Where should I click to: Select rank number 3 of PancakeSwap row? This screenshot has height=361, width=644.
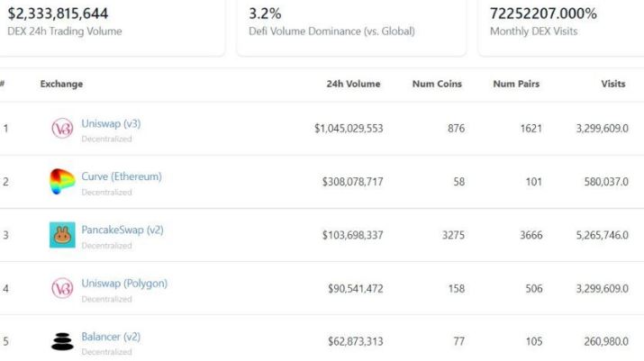pos(5,235)
